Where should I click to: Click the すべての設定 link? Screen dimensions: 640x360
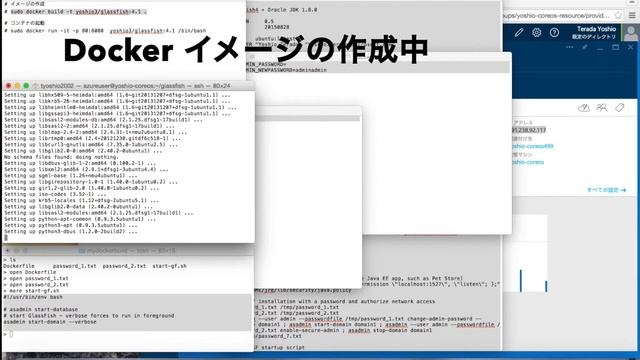[606, 190]
